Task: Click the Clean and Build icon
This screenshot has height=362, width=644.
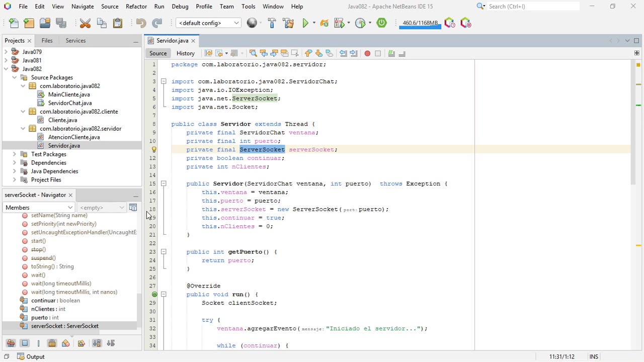Action: pos(288,23)
